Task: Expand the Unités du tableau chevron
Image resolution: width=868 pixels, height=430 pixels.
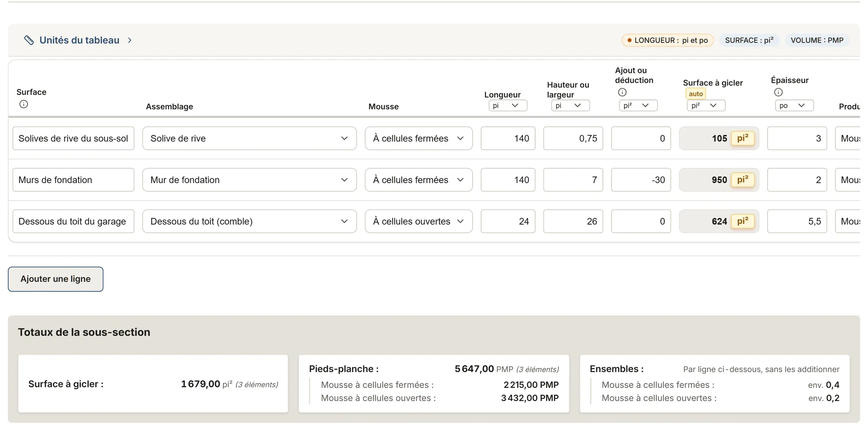Action: click(x=130, y=40)
